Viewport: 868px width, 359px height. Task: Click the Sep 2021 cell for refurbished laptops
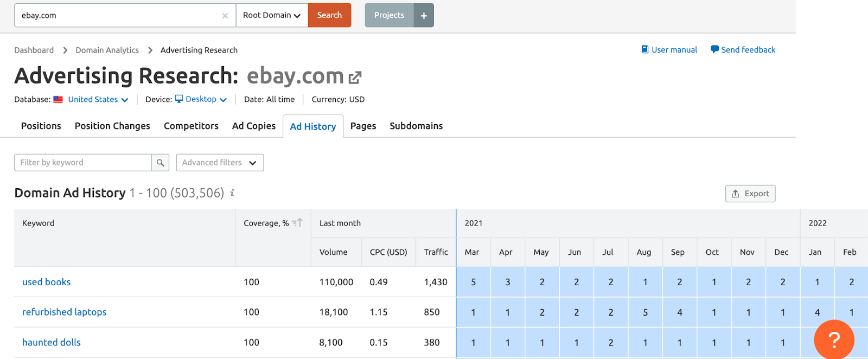[x=680, y=312]
